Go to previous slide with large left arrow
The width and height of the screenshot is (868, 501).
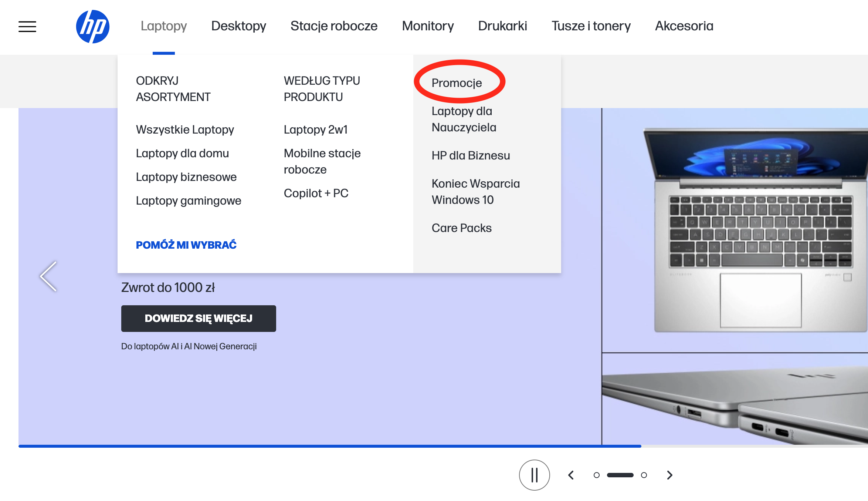click(x=48, y=276)
